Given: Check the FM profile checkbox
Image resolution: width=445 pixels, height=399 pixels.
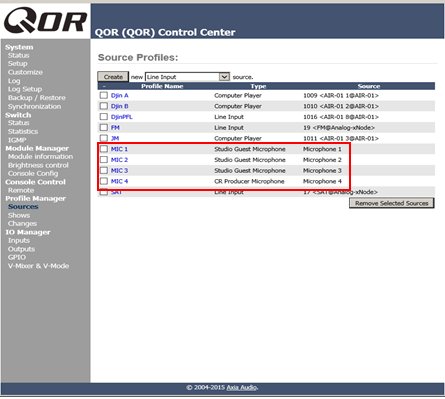Looking at the screenshot, I should pos(104,127).
